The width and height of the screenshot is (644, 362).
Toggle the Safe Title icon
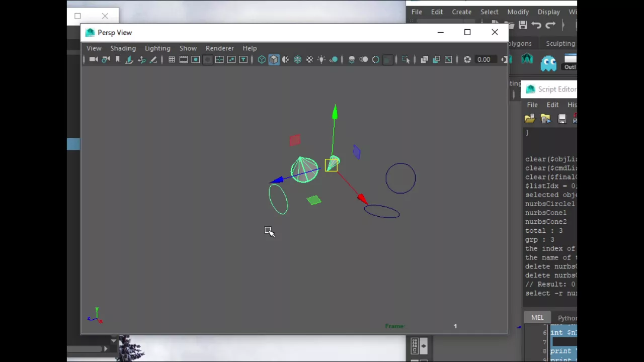(244, 60)
